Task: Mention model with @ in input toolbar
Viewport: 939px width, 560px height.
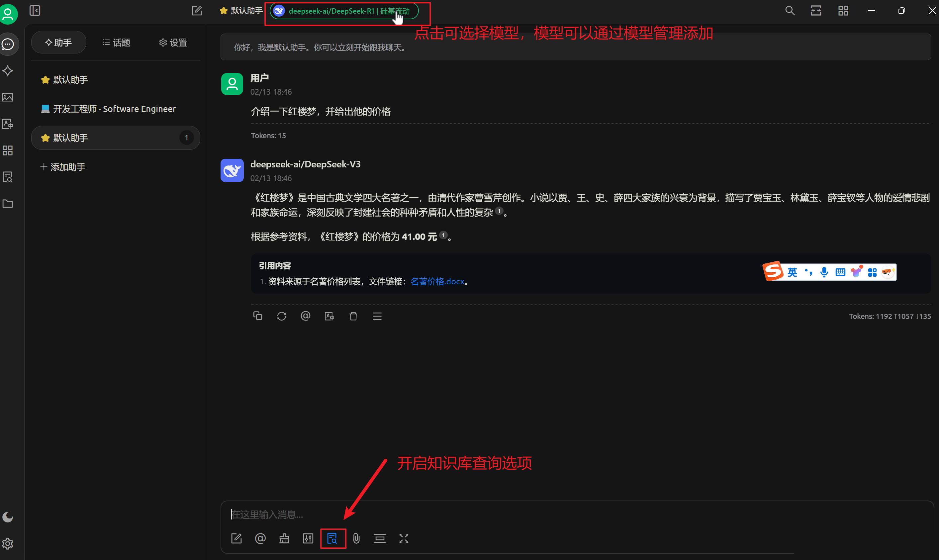Action: (260, 538)
